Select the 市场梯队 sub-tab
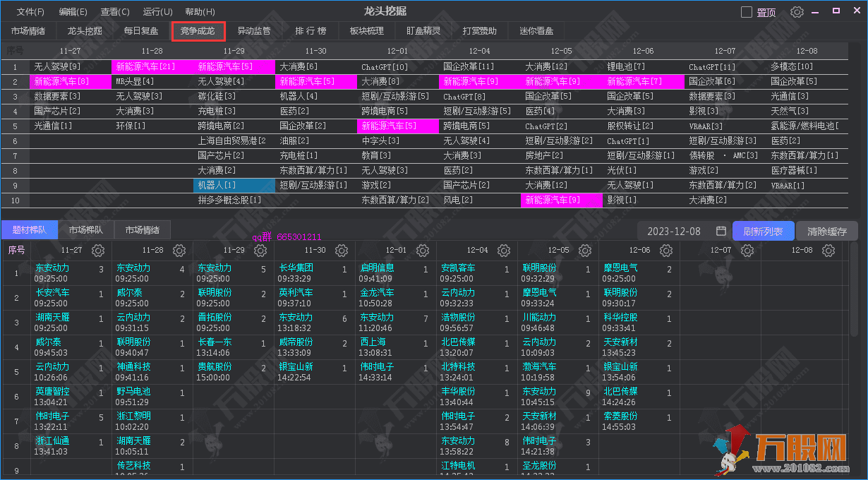This screenshot has height=480, width=868. coord(86,230)
